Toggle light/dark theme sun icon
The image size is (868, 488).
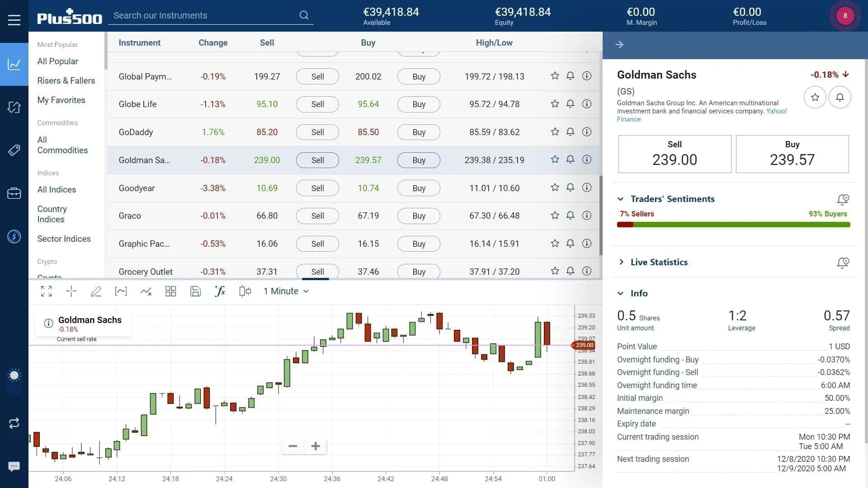point(14,375)
